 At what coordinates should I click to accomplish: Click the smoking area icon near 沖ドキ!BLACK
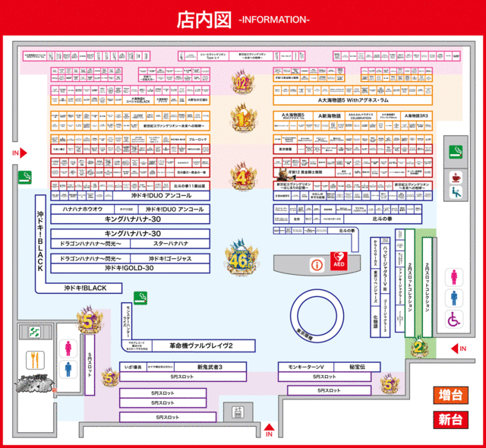(140, 296)
